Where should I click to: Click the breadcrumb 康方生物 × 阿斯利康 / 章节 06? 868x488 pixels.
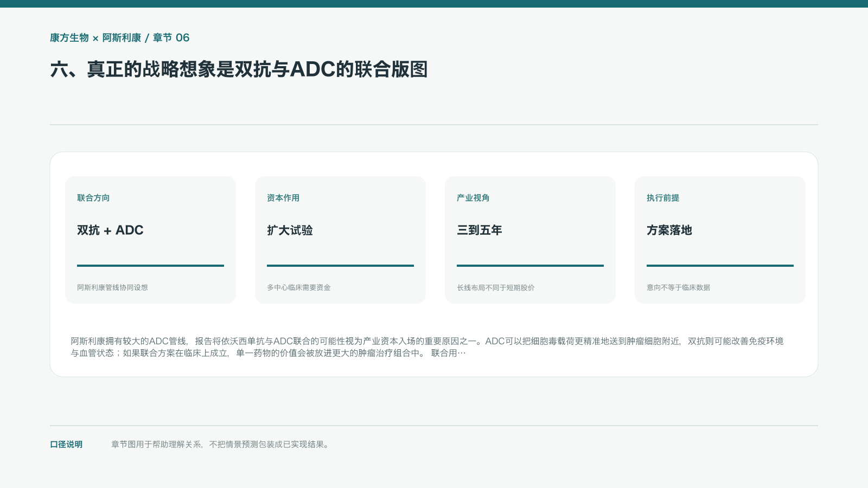(x=119, y=38)
